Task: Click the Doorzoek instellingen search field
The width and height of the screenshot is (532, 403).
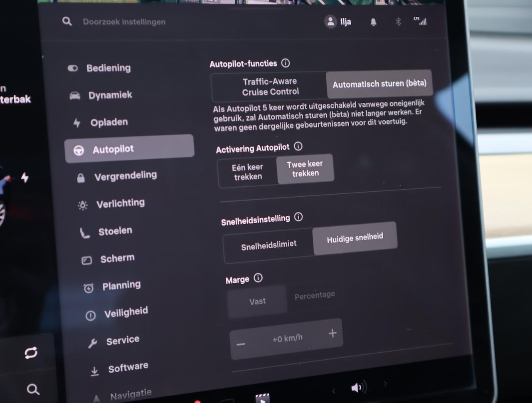Action: 124,22
